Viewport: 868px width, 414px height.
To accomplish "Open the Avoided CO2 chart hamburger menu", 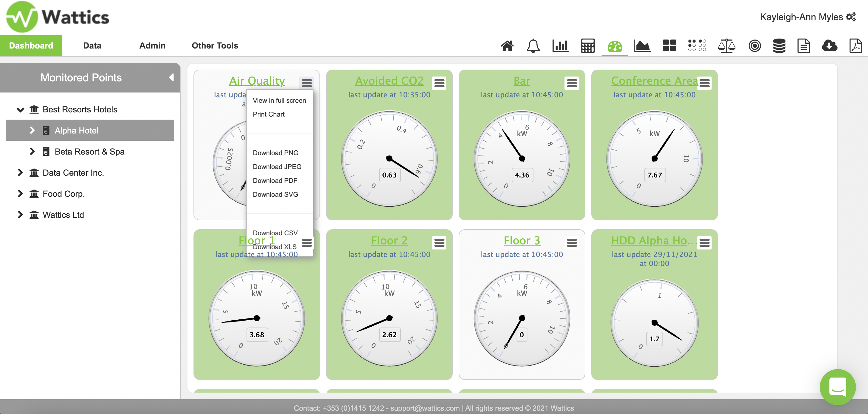I will [x=439, y=83].
